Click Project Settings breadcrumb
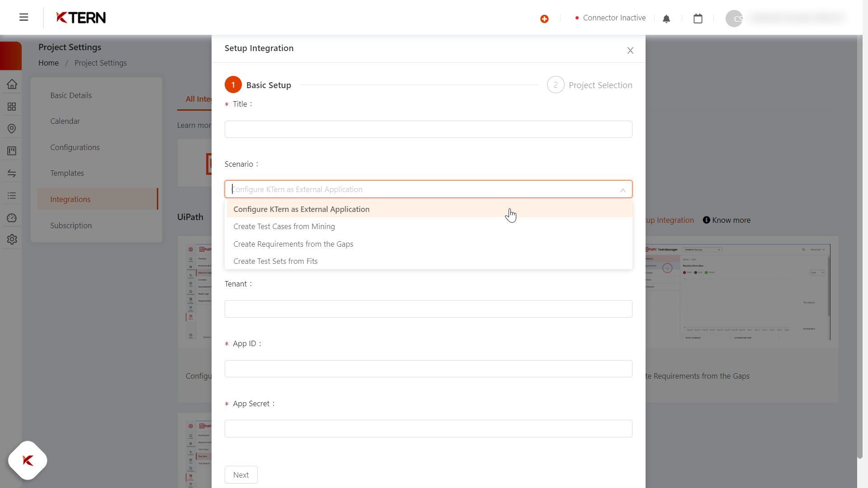This screenshot has height=488, width=868. point(100,63)
